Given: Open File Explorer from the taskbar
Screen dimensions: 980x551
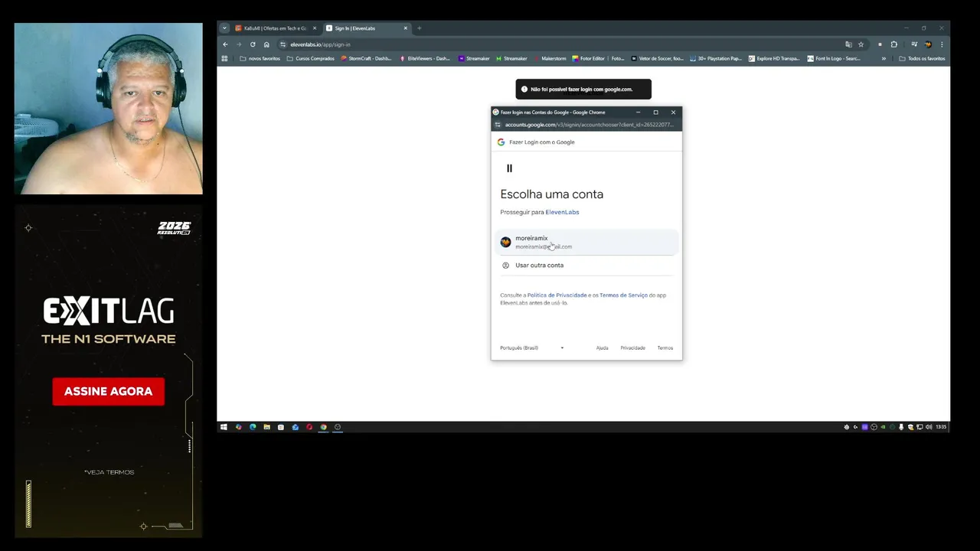Looking at the screenshot, I should pyautogui.click(x=266, y=427).
